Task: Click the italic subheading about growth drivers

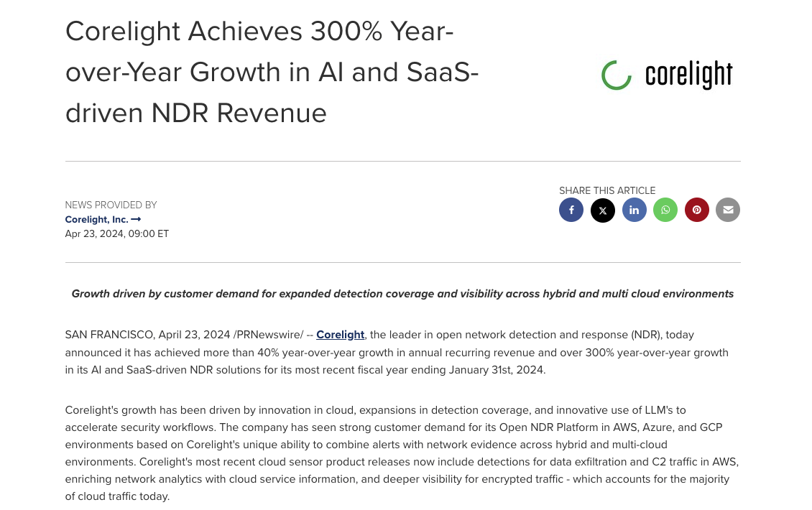Action: coord(402,294)
